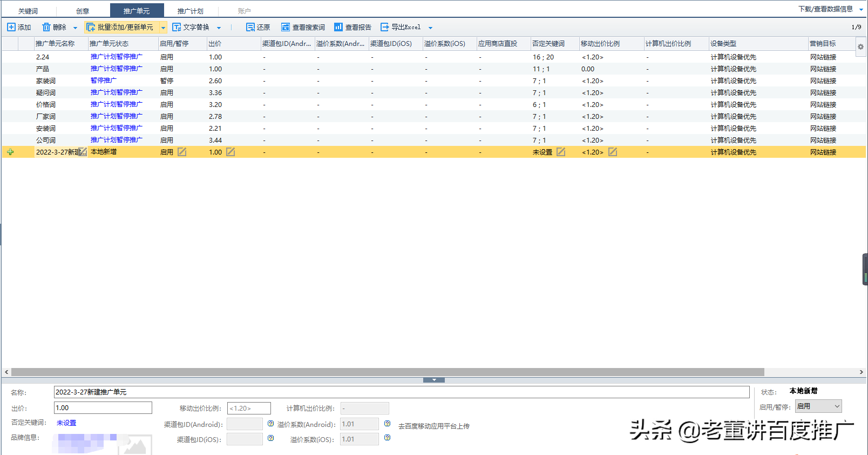
Task: Click the 文字替换 icon
Action: 177,27
